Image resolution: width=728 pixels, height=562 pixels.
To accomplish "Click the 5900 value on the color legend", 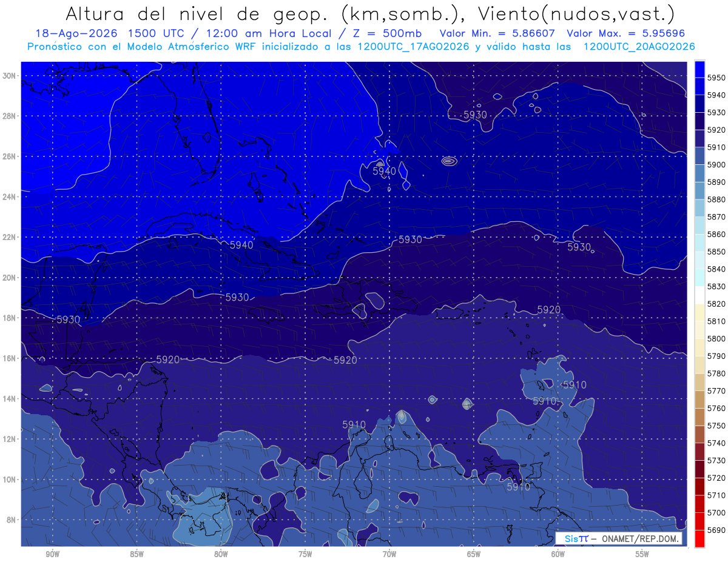I will (716, 164).
